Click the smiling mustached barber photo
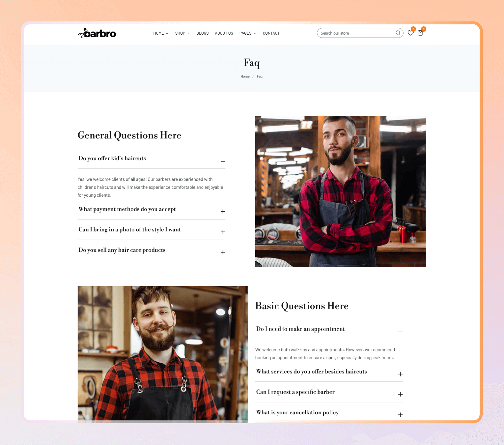This screenshot has height=445, width=504. [163, 354]
